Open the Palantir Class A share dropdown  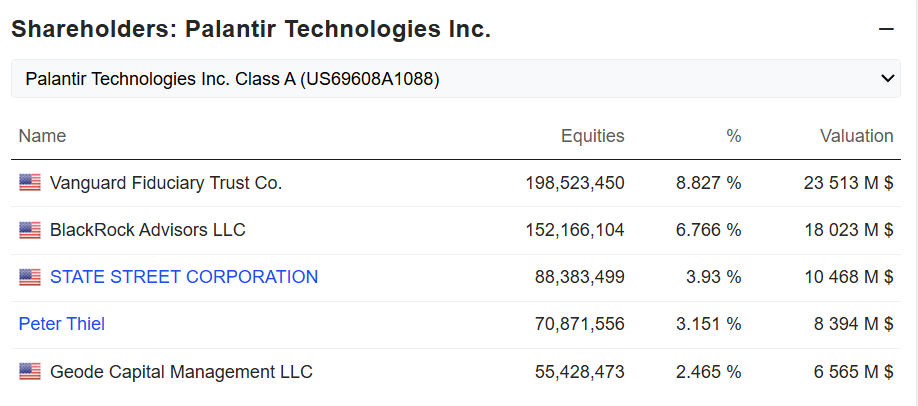(455, 79)
